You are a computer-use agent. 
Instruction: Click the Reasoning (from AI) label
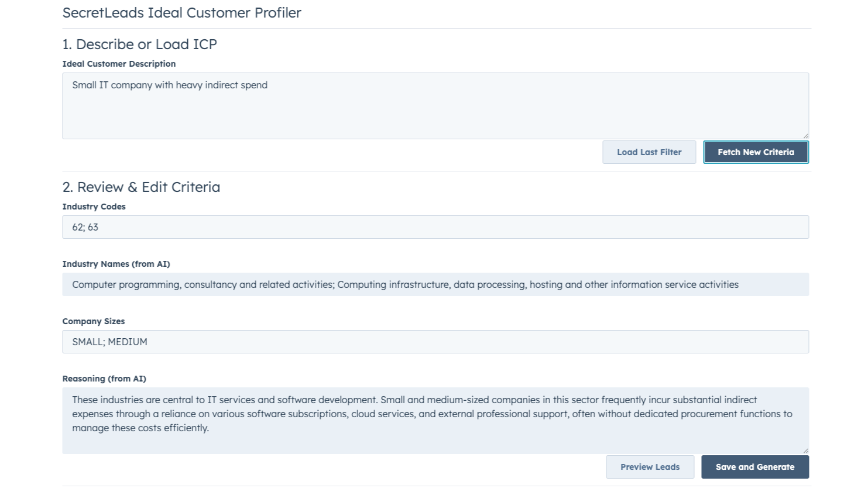(104, 379)
